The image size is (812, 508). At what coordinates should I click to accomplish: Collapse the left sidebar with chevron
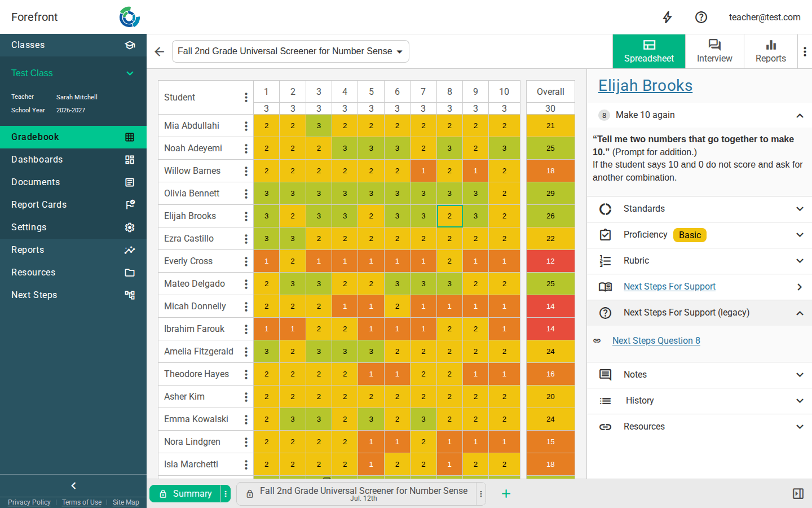pos(73,486)
